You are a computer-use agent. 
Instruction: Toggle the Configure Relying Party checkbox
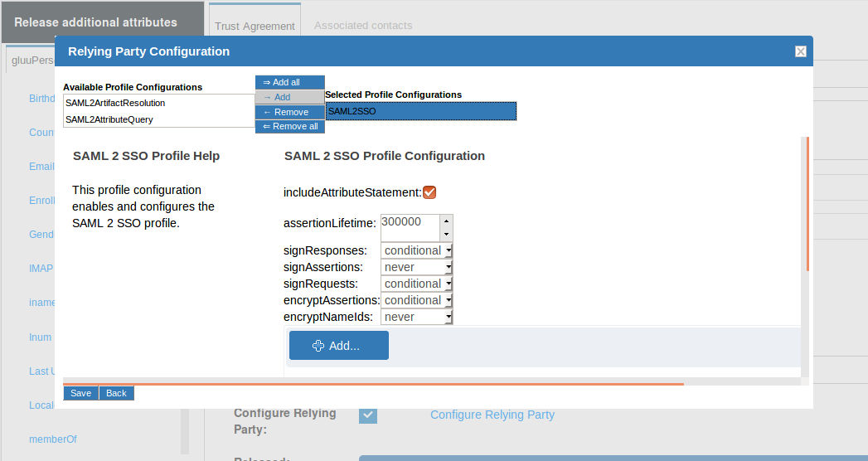[368, 415]
